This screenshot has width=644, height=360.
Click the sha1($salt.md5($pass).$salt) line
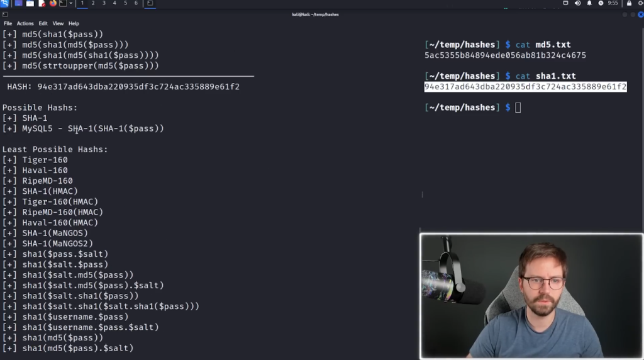coord(83,286)
